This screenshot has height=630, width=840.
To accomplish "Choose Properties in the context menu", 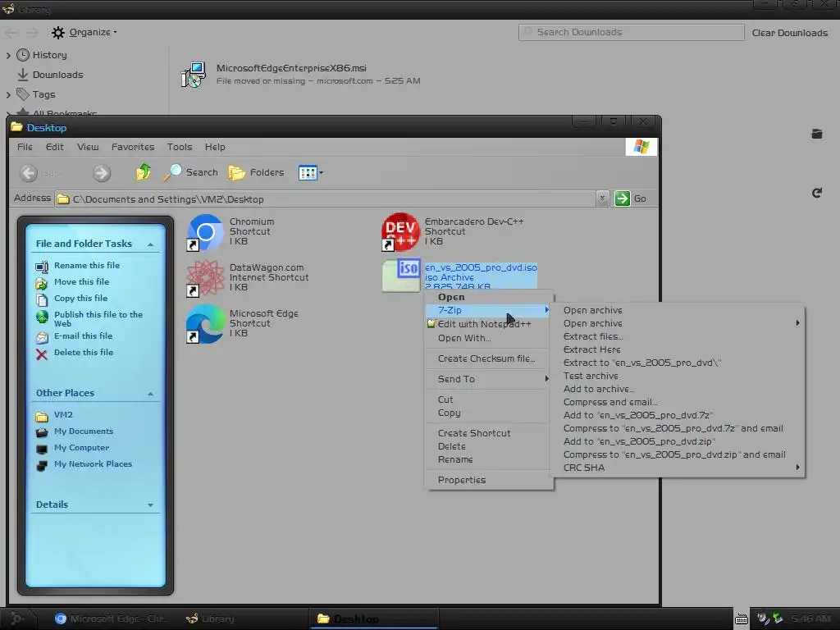I will (488, 480).
